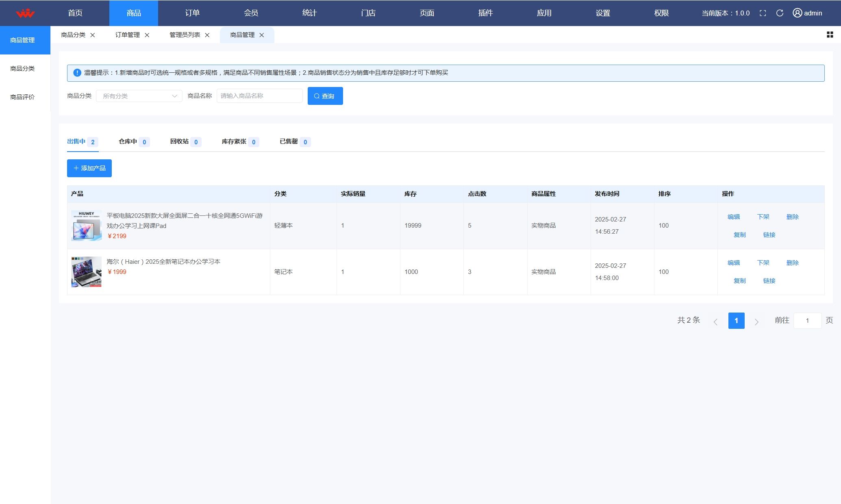
Task: Expand the 所有分类 category dropdown
Action: pos(139,96)
